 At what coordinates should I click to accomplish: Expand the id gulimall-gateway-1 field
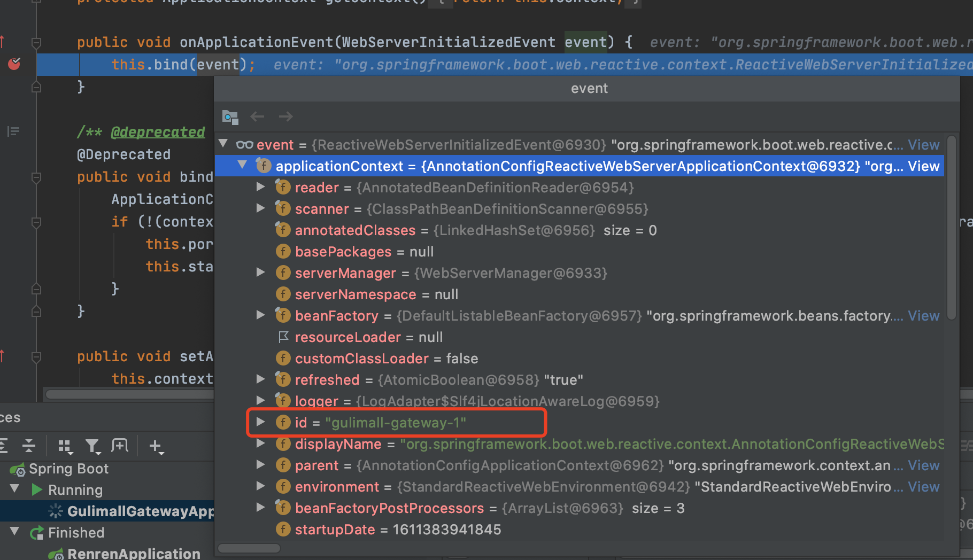click(261, 422)
